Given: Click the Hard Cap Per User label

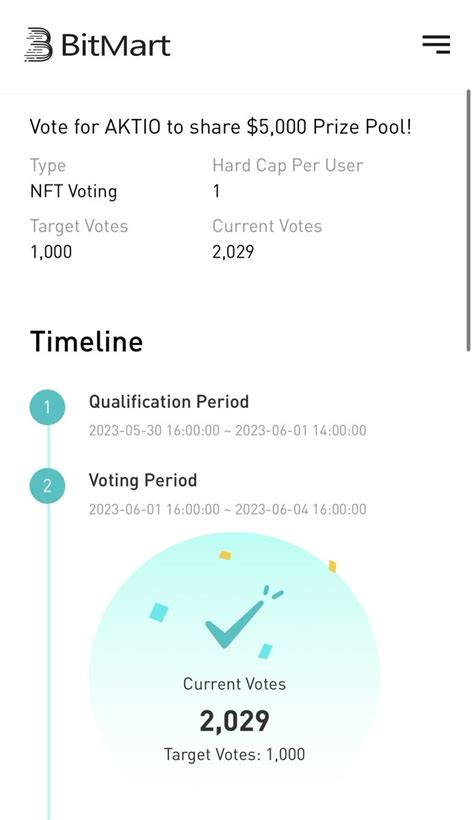Looking at the screenshot, I should tap(287, 165).
